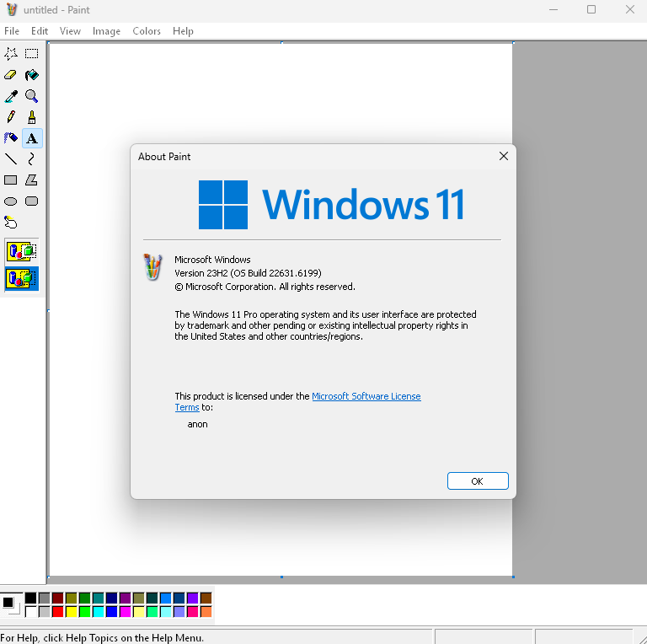Select the Brush tool

32,117
